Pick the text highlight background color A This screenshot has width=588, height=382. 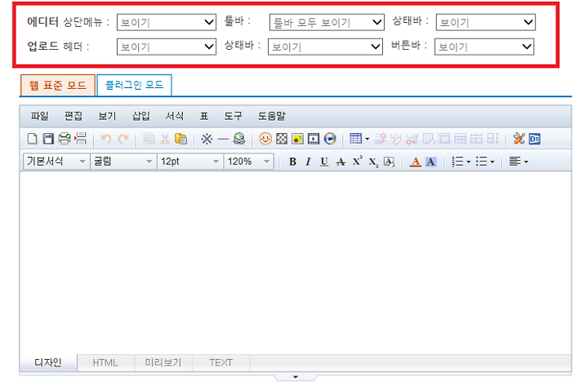click(x=431, y=162)
